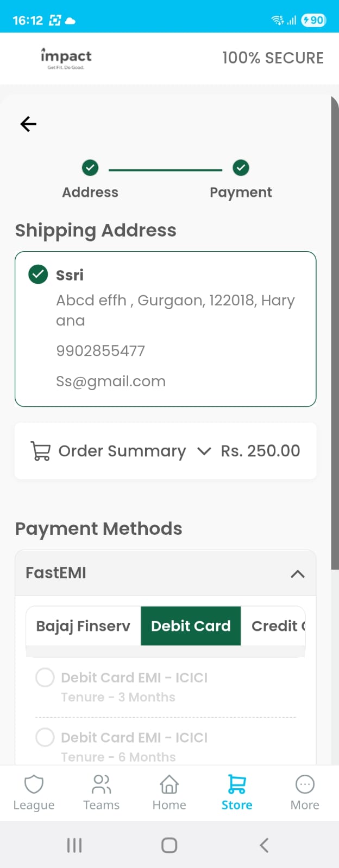Open the League shield icon
The width and height of the screenshot is (339, 868).
[x=34, y=784]
